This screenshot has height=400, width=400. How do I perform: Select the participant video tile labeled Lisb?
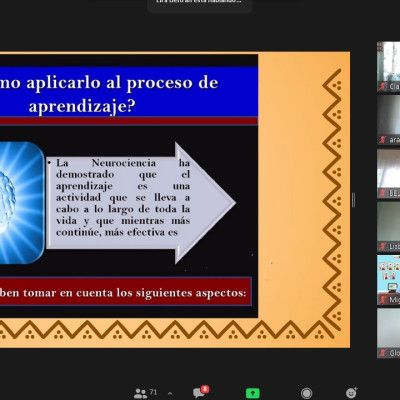(389, 227)
